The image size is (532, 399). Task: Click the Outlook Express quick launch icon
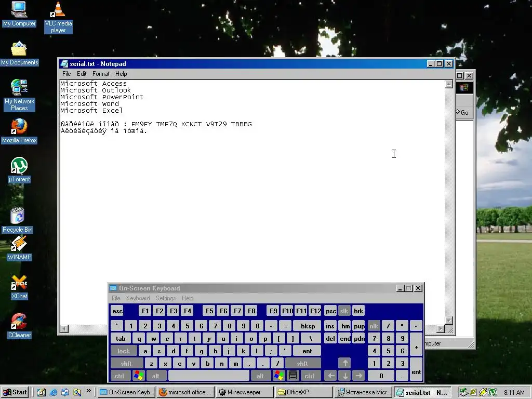65,392
